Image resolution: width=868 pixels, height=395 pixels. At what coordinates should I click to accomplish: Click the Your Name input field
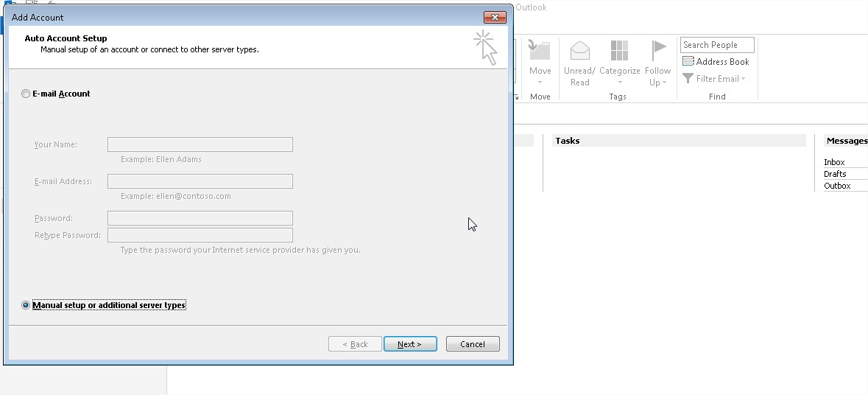tap(200, 144)
